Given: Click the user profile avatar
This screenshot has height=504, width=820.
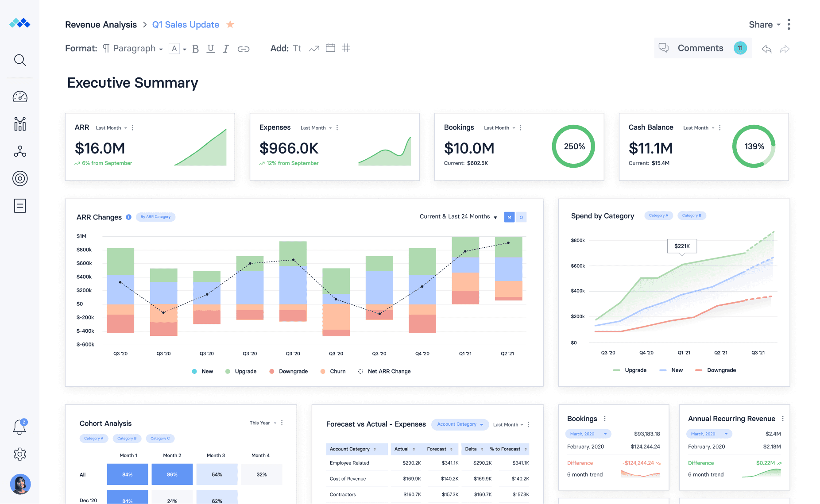Looking at the screenshot, I should [20, 484].
